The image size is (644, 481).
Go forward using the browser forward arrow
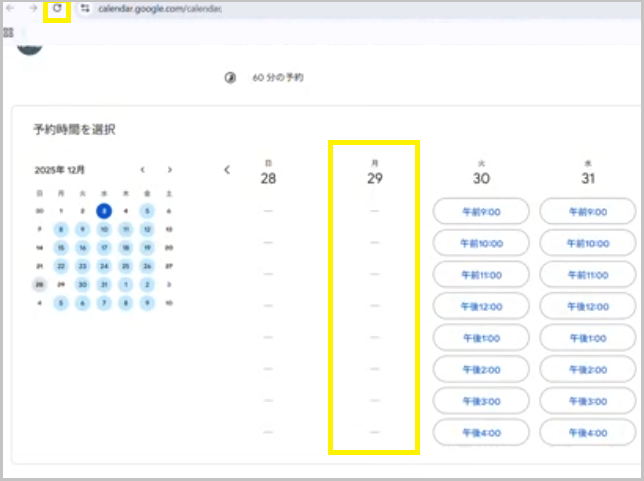tap(34, 8)
